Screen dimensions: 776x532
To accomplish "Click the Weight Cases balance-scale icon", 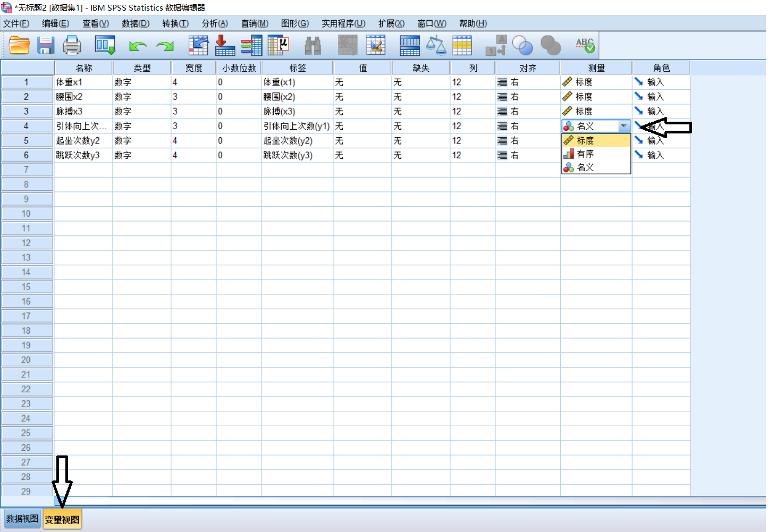I will [x=436, y=46].
